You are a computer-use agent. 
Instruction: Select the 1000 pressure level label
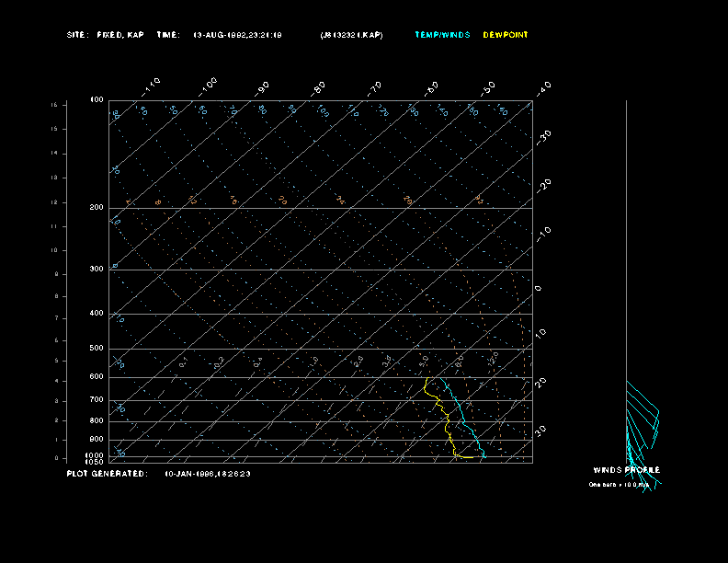tap(96, 455)
